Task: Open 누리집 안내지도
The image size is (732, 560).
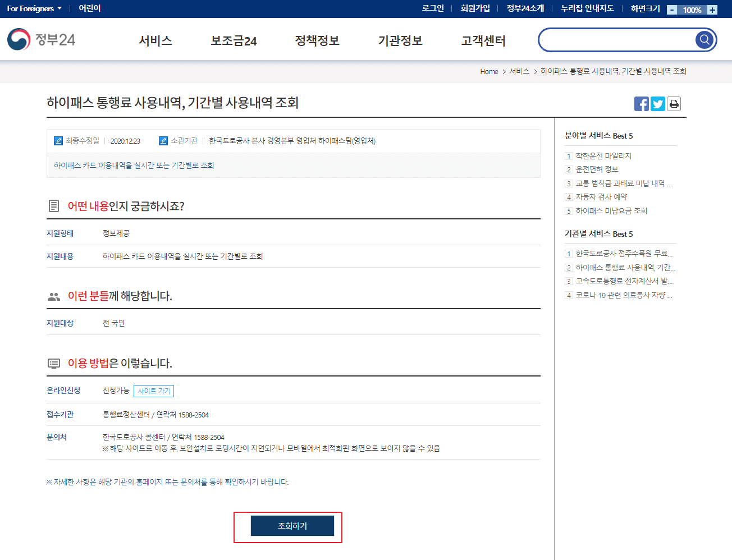Action: (x=587, y=8)
